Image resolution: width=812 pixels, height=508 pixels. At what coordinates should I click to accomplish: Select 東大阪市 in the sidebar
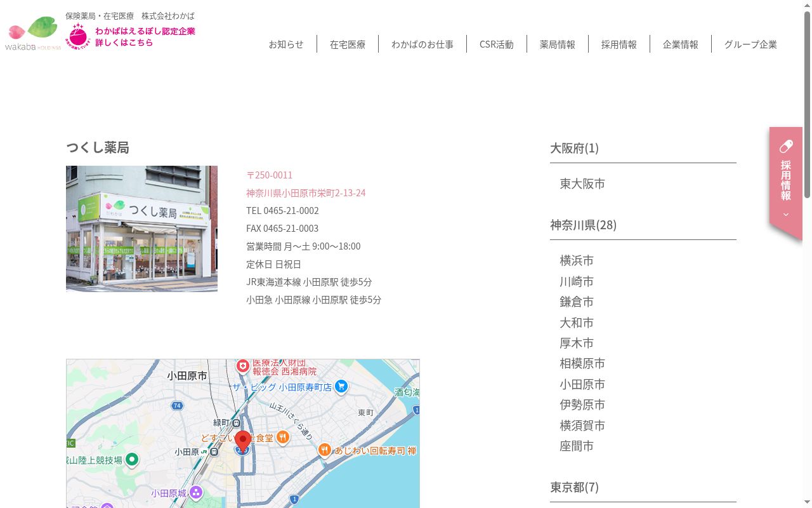click(x=582, y=184)
